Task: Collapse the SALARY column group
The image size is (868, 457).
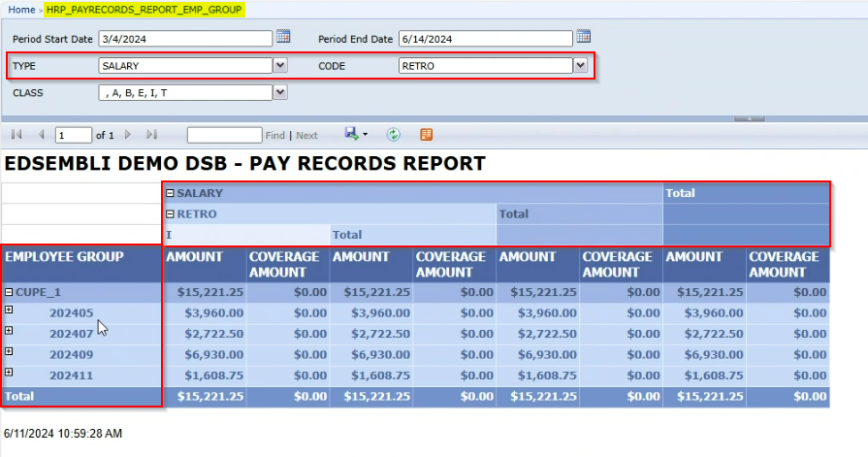Action: coord(170,193)
